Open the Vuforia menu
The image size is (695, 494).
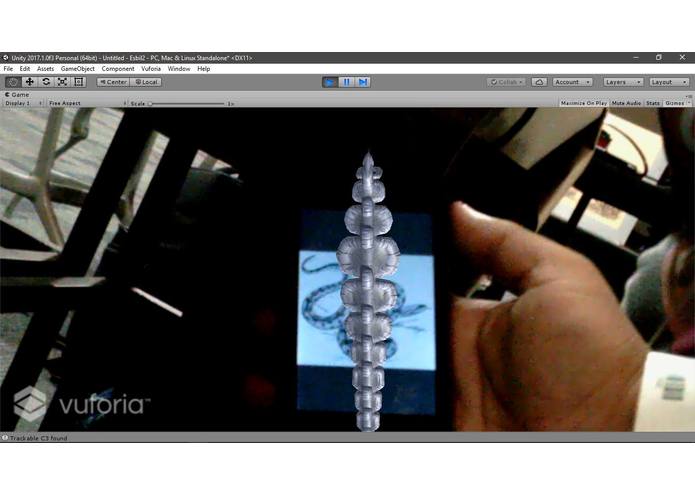(151, 69)
